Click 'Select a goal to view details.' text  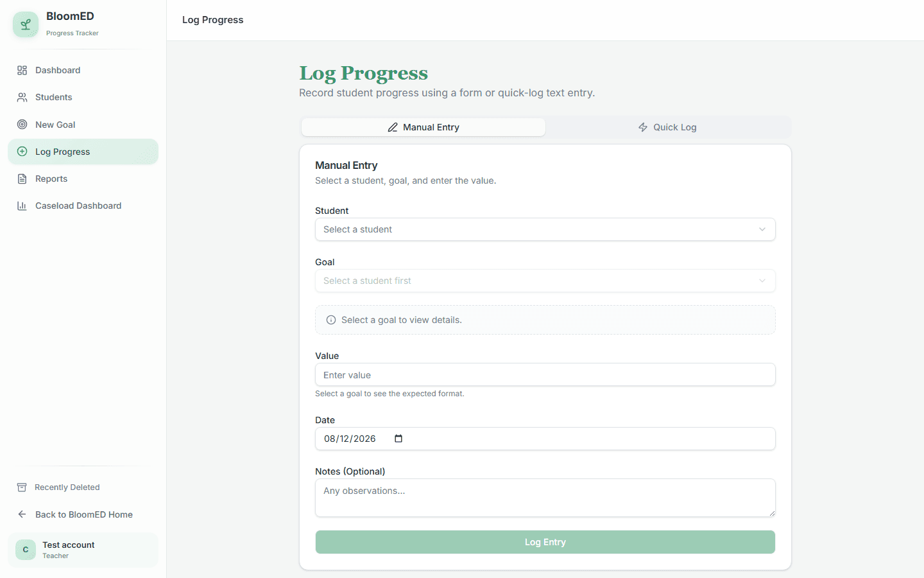point(402,320)
